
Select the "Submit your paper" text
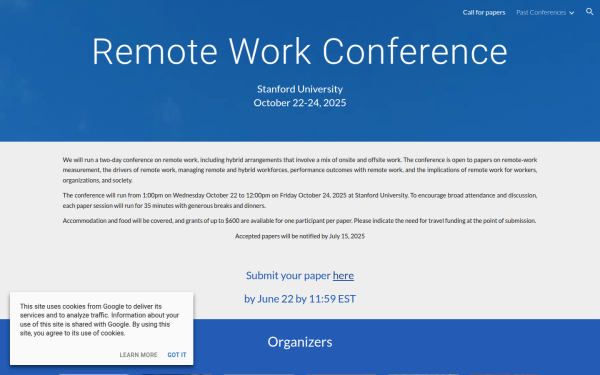[x=288, y=276]
